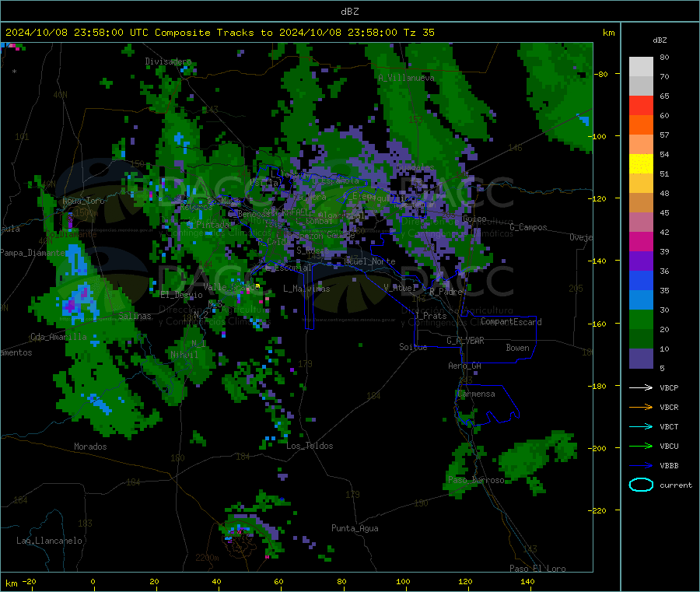Viewport: 700px width, 592px height.
Task: Click the G_ALVEAR map label
Action: tap(465, 341)
